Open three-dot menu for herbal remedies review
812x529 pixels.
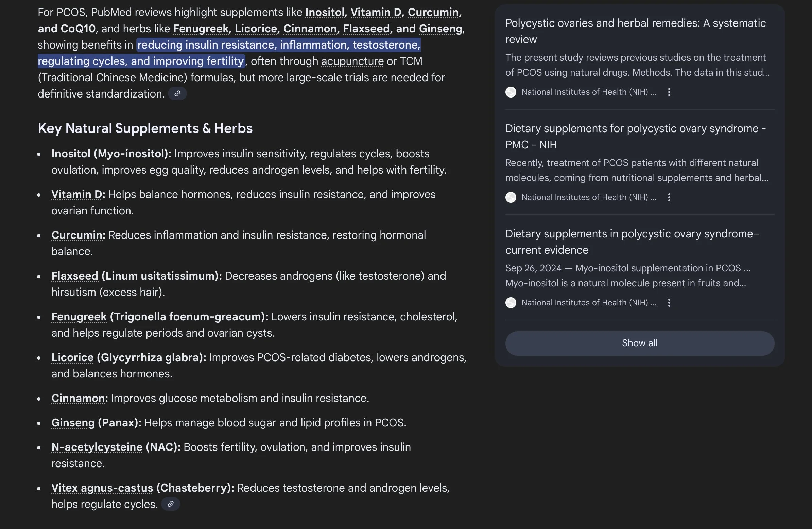click(669, 92)
